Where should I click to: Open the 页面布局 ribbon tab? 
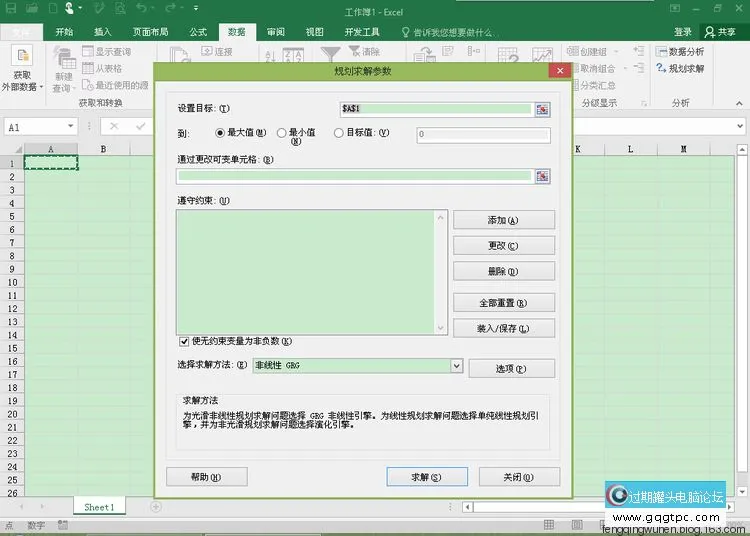point(150,32)
